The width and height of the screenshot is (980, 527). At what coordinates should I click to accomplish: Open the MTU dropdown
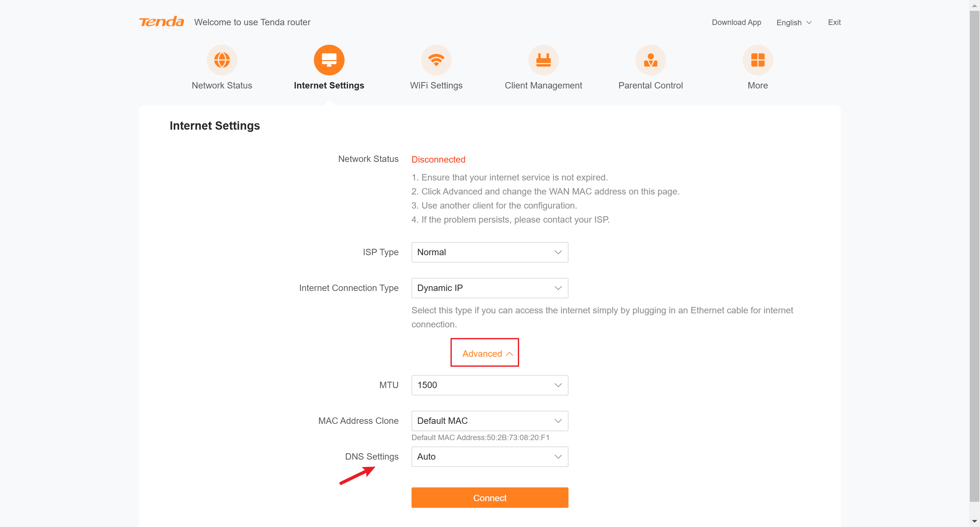pos(490,385)
